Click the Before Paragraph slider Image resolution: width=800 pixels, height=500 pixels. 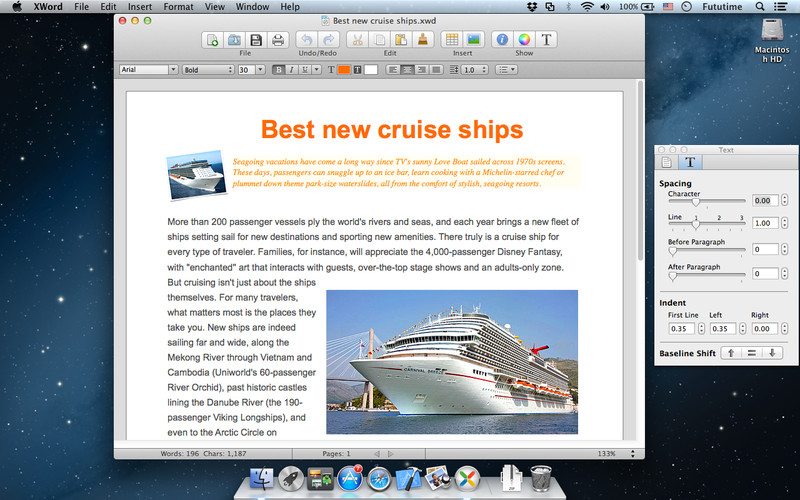(x=707, y=251)
